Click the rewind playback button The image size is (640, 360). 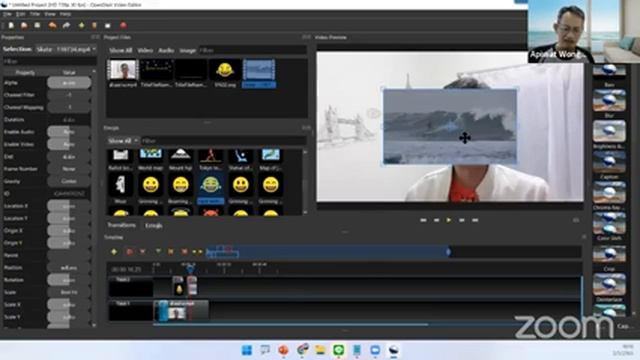pyautogui.click(x=436, y=220)
